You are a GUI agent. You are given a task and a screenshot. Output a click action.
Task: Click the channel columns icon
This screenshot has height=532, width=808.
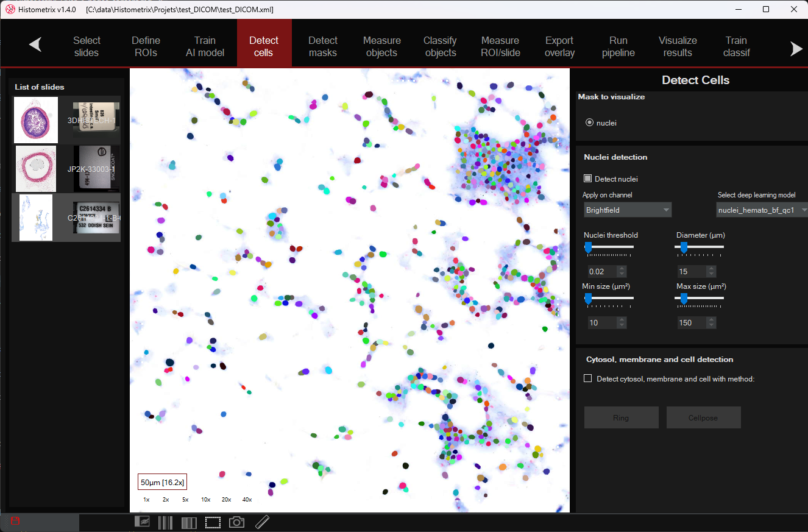pyautogui.click(x=189, y=522)
